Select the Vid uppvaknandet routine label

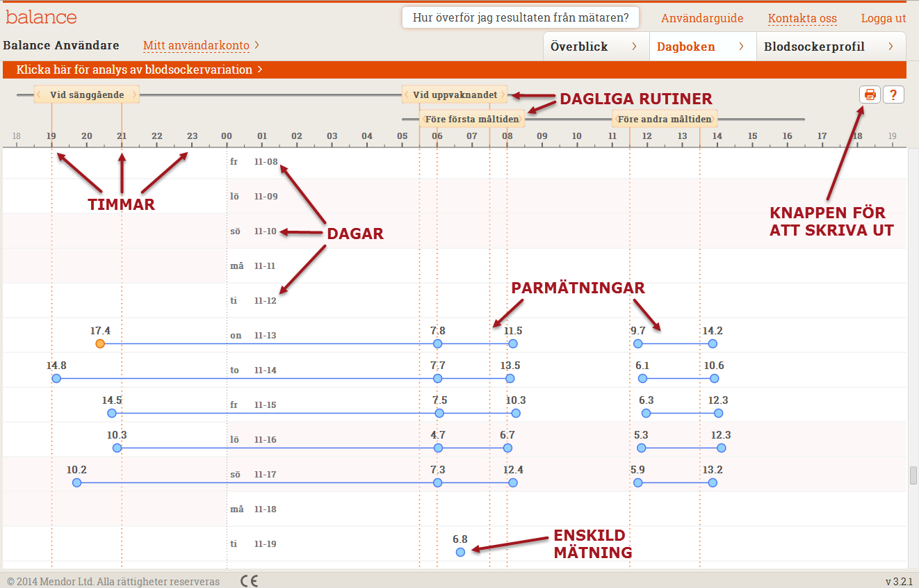click(x=455, y=95)
